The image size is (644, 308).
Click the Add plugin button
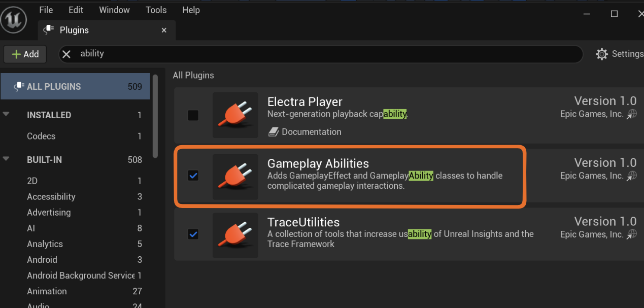(x=25, y=54)
